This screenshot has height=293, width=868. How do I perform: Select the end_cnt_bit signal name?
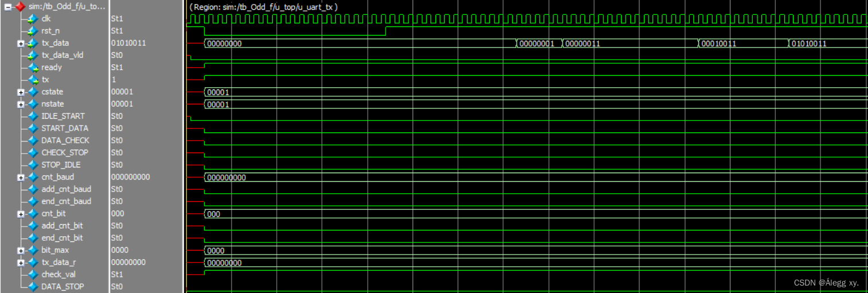pos(62,238)
